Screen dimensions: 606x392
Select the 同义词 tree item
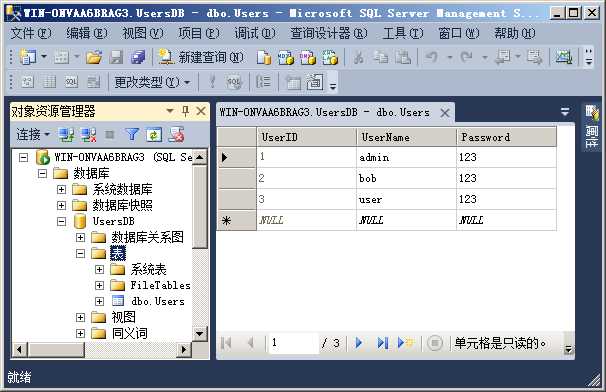coord(129,333)
